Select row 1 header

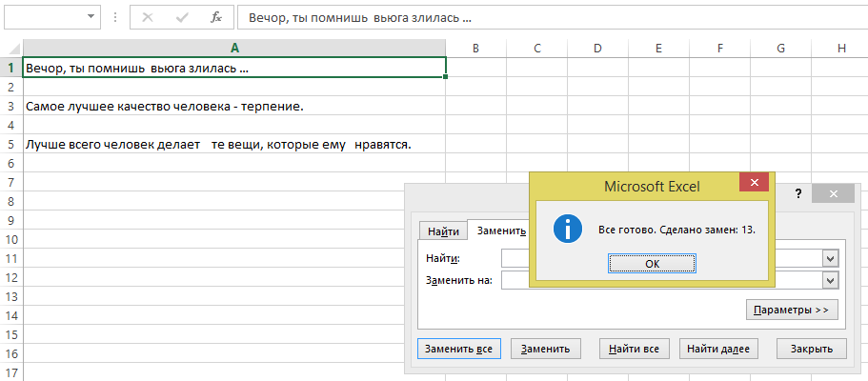coord(11,68)
